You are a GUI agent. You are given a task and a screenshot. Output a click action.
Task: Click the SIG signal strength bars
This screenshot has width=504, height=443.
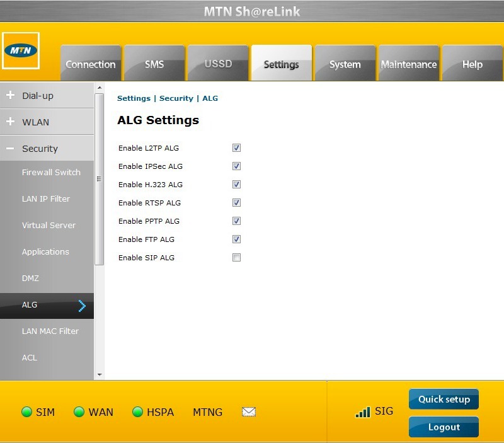pyautogui.click(x=364, y=412)
